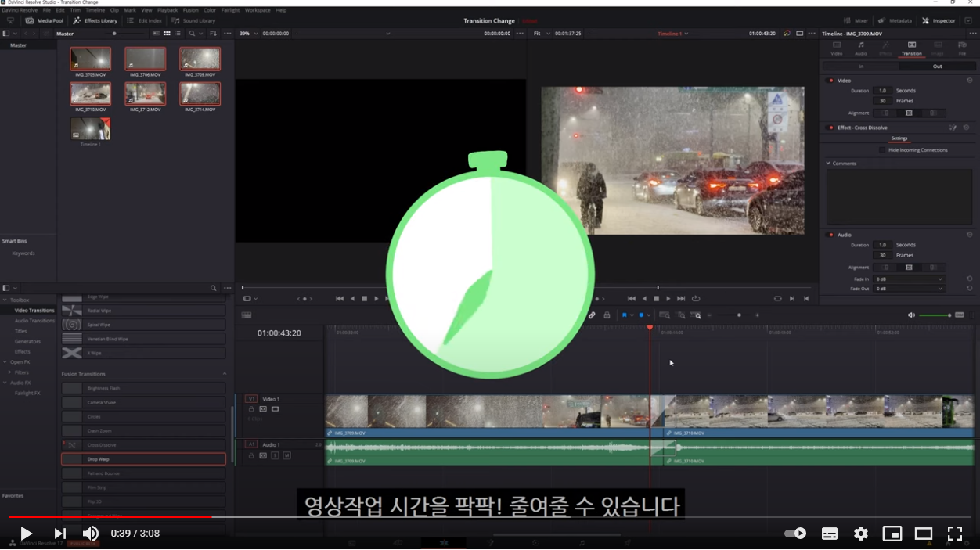This screenshot has width=980, height=550.
Task: Switch media pool to thumbnail grid view
Action: tap(167, 34)
